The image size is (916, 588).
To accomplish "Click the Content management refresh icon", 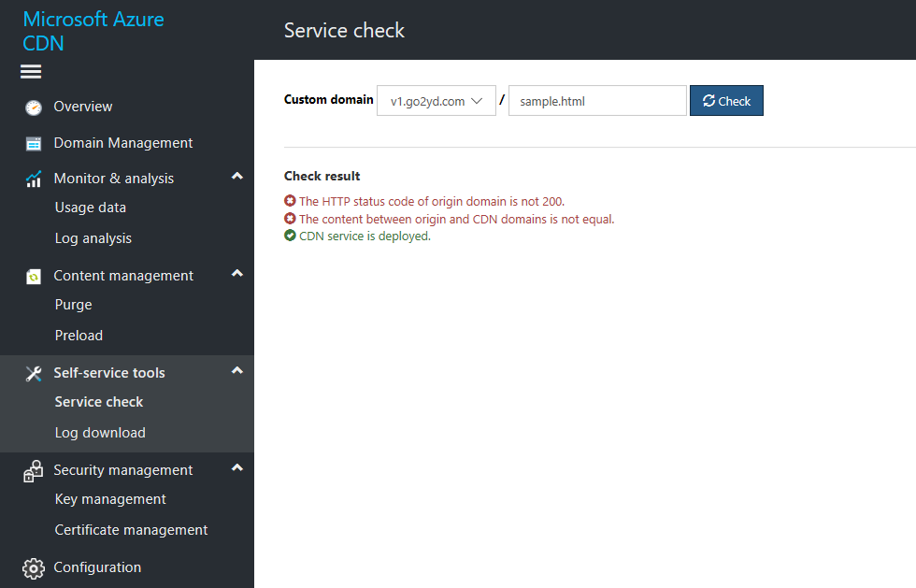I will 34,276.
